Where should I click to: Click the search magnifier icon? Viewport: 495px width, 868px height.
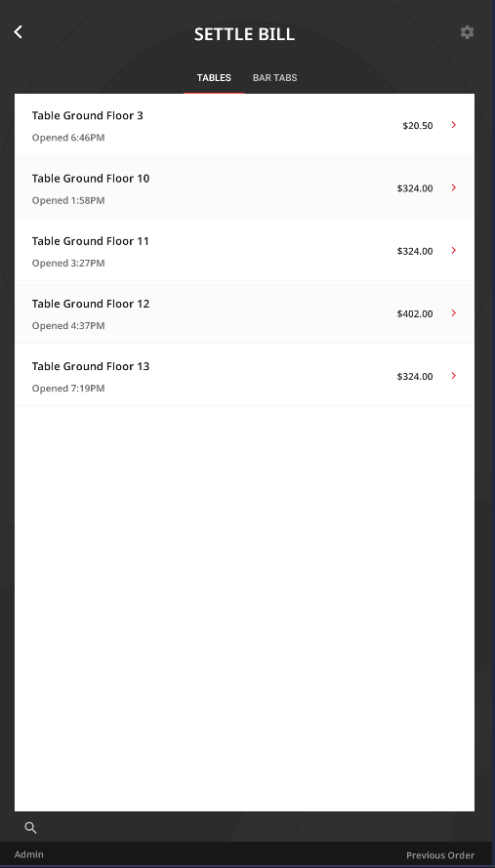pos(31,828)
